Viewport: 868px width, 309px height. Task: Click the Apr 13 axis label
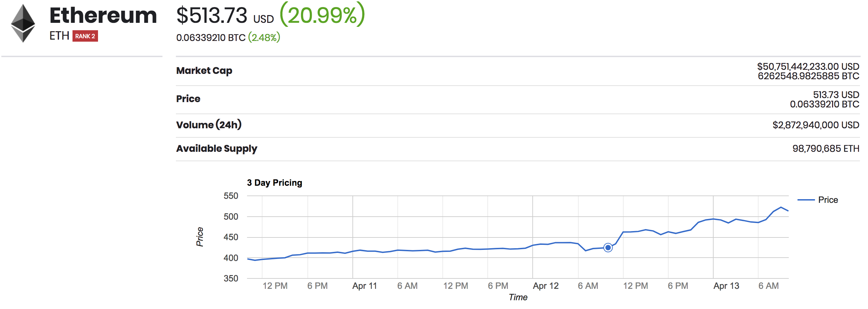pyautogui.click(x=726, y=286)
